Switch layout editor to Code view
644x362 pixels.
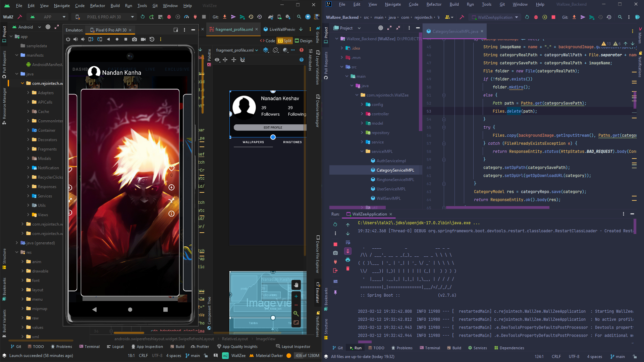[x=268, y=41]
